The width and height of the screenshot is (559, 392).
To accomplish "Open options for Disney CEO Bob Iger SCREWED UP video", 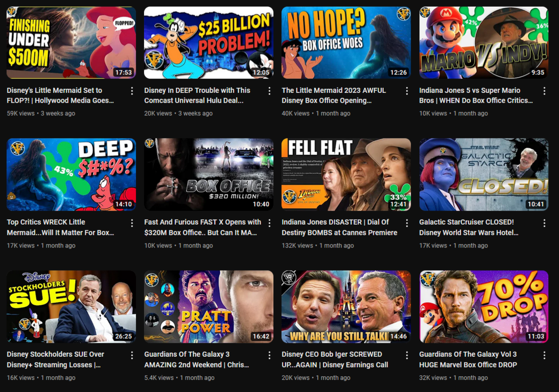I will point(407,355).
